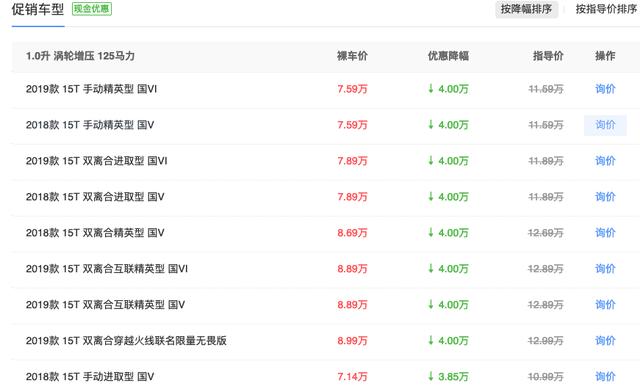Click the 裸车价 column header
640x389 pixels.
[x=352, y=56]
